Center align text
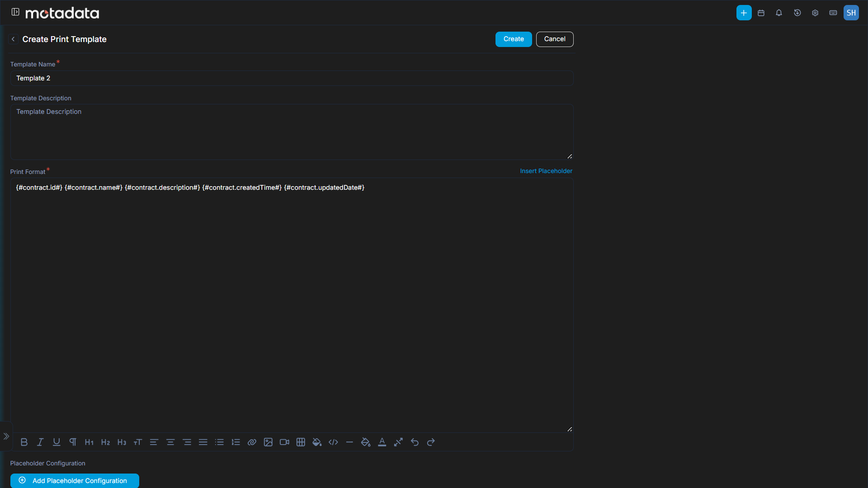The width and height of the screenshot is (868, 488). 170,442
